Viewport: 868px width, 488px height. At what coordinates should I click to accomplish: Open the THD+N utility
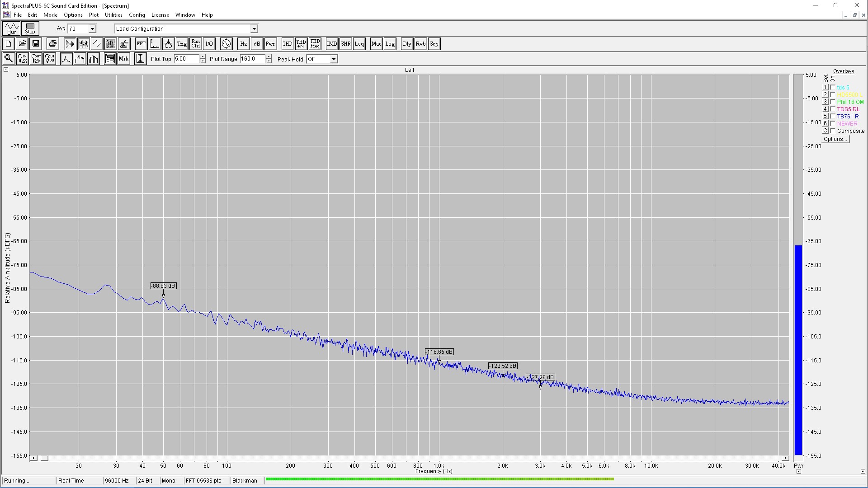click(301, 44)
